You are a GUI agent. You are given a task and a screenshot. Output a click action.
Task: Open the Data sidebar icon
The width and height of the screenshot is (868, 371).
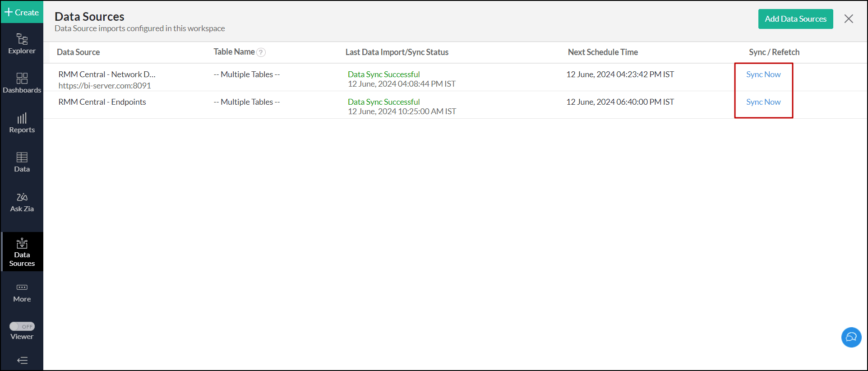pos(22,162)
